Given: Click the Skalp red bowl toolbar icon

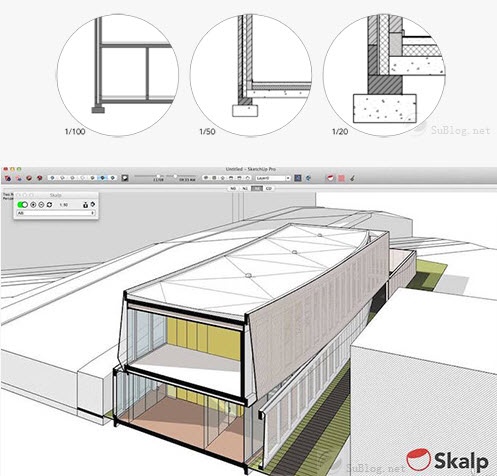Looking at the screenshot, I should point(330,178).
